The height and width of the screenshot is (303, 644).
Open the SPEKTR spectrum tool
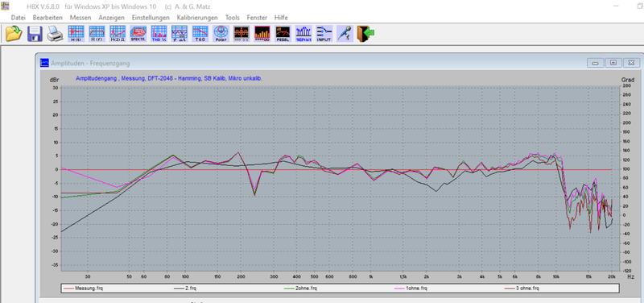[x=138, y=33]
